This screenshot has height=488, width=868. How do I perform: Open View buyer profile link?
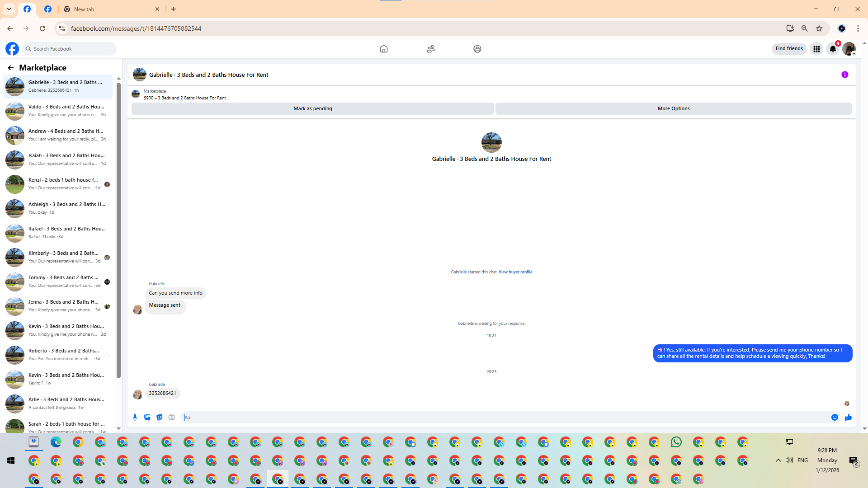pyautogui.click(x=515, y=272)
